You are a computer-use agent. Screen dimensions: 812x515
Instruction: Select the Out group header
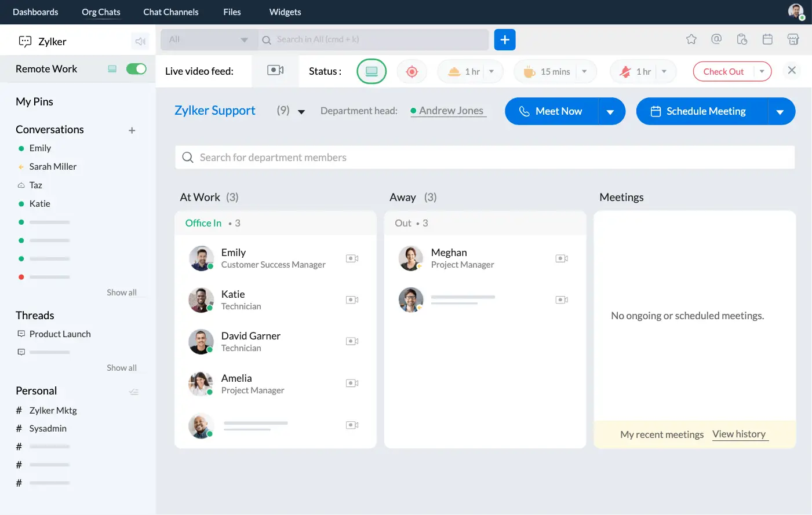(485, 223)
